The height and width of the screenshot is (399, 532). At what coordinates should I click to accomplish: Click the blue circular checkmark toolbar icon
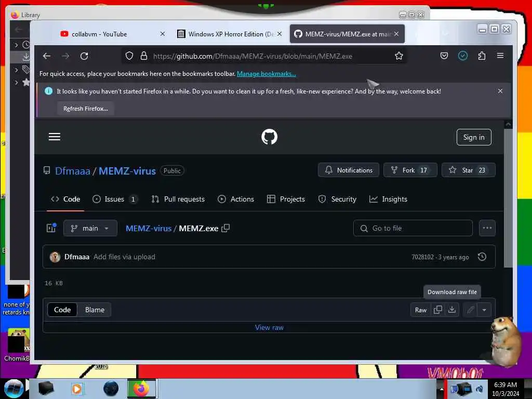pos(463,56)
